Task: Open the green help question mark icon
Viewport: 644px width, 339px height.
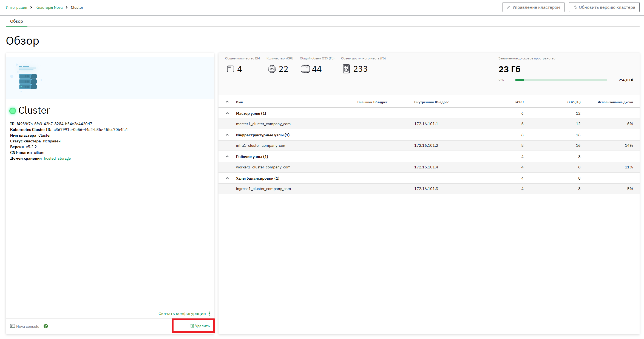Action: tap(46, 326)
